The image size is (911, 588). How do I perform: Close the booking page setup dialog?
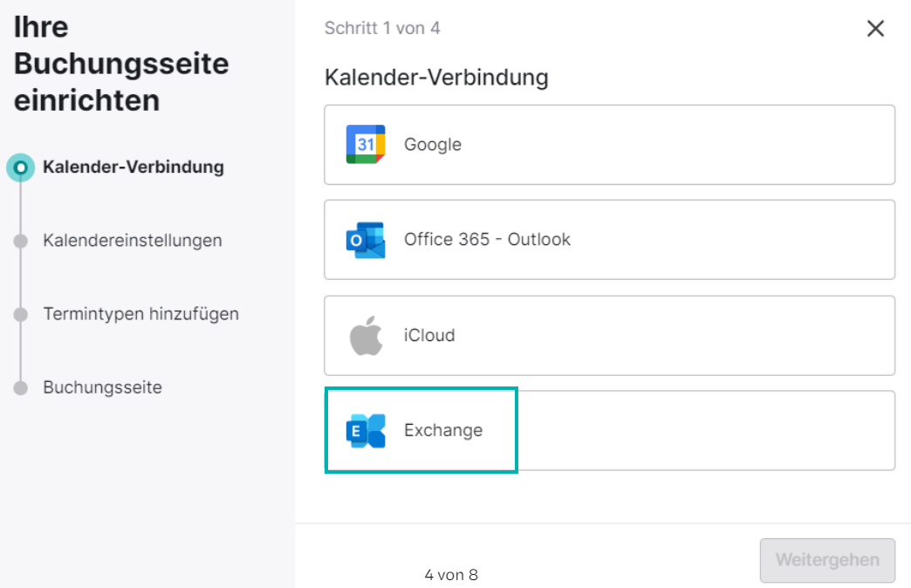pyautogui.click(x=875, y=29)
